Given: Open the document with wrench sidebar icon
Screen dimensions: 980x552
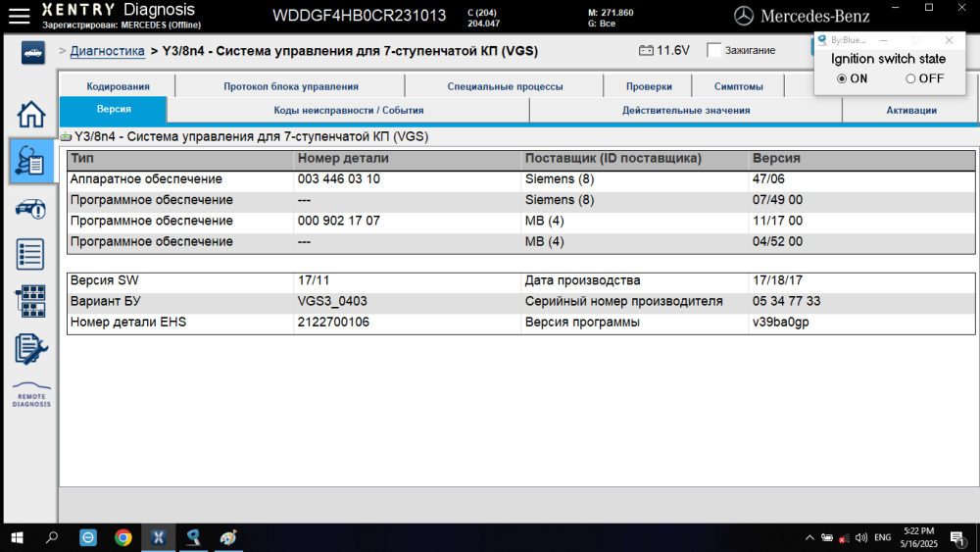Looking at the screenshot, I should coord(30,349).
